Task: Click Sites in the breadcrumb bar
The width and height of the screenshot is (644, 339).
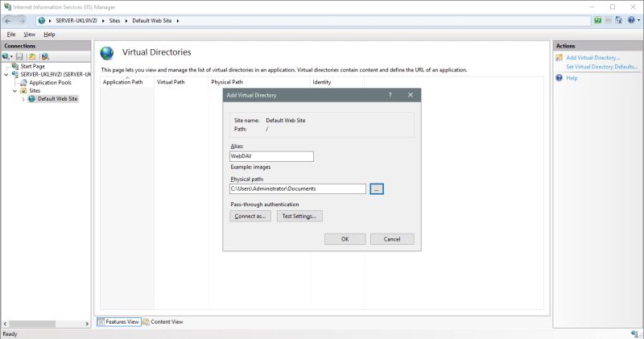Action: [114, 21]
